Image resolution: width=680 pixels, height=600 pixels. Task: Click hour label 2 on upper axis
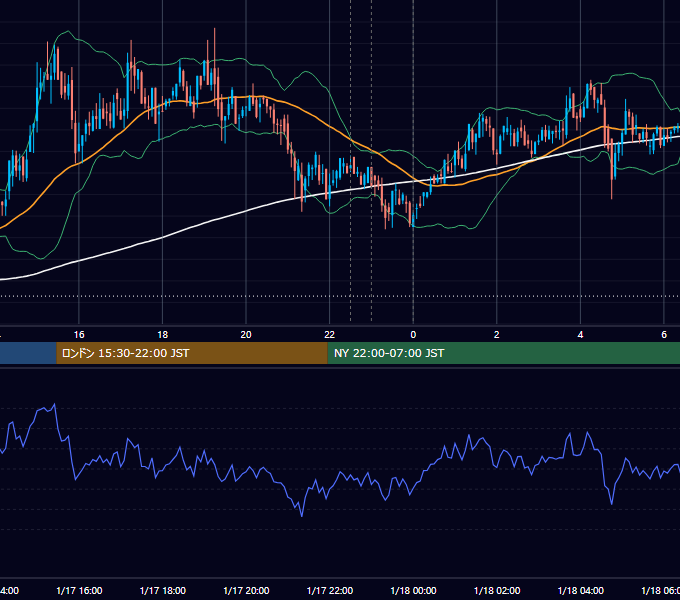(x=497, y=334)
